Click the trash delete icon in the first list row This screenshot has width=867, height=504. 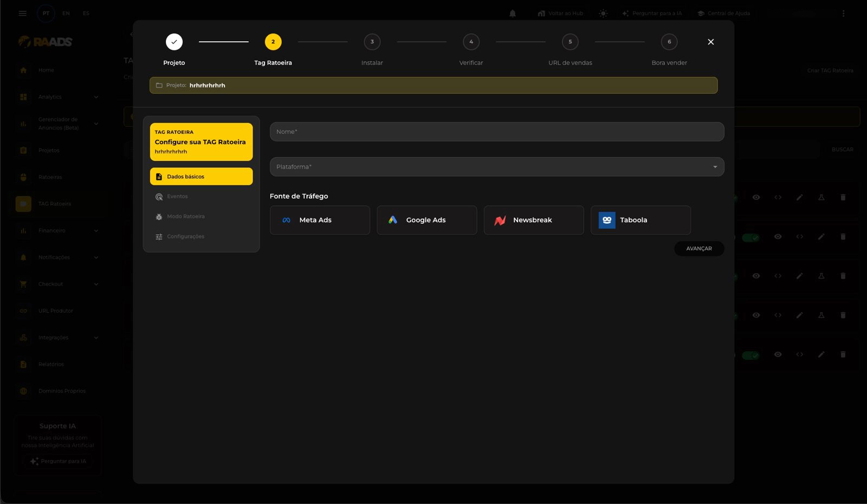point(843,197)
